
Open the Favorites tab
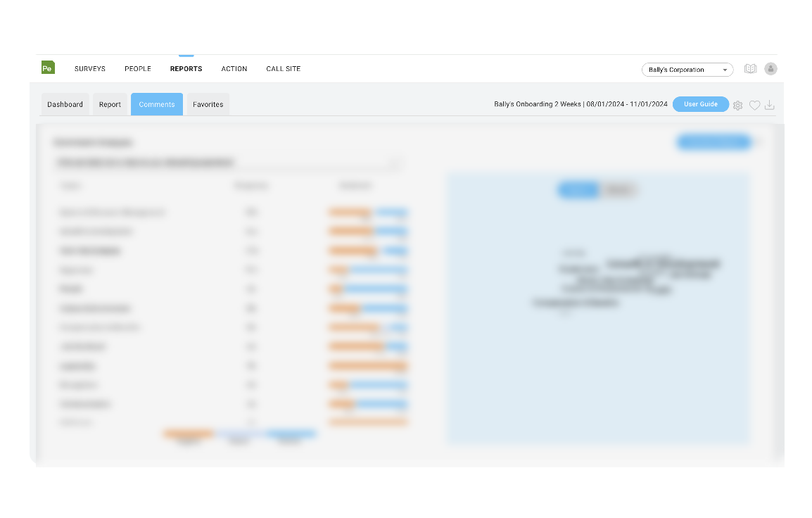[x=208, y=104]
